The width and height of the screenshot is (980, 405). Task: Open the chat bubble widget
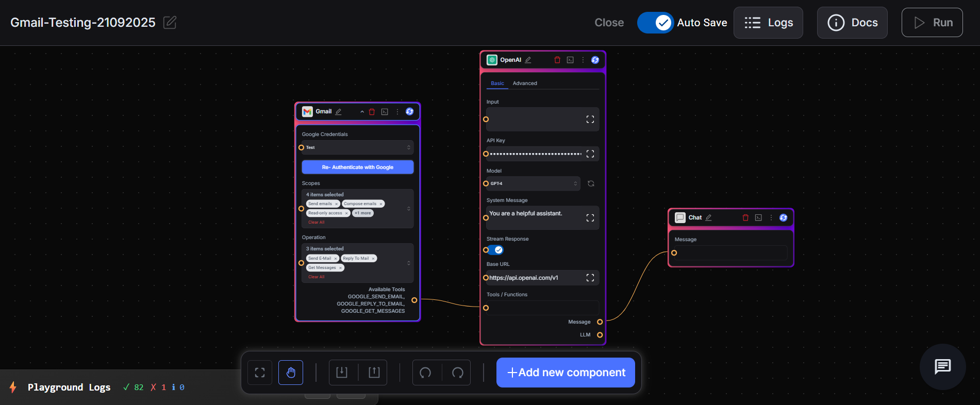pyautogui.click(x=942, y=367)
